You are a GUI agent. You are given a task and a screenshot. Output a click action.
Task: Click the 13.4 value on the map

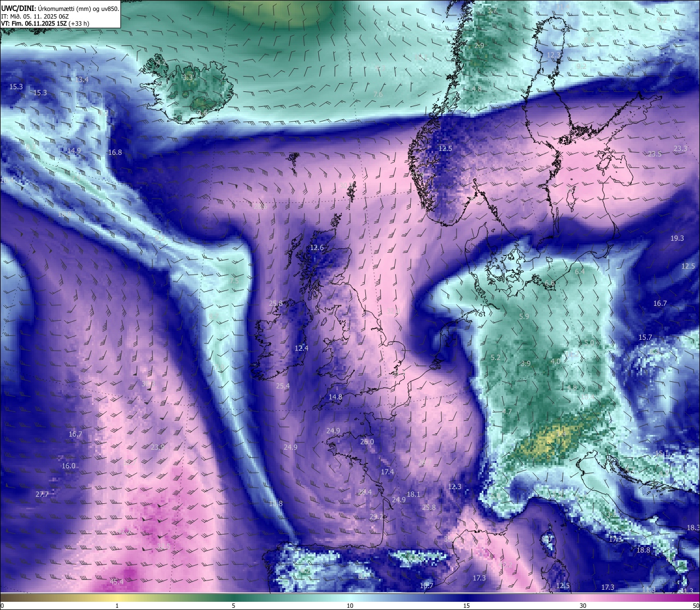coord(81,80)
